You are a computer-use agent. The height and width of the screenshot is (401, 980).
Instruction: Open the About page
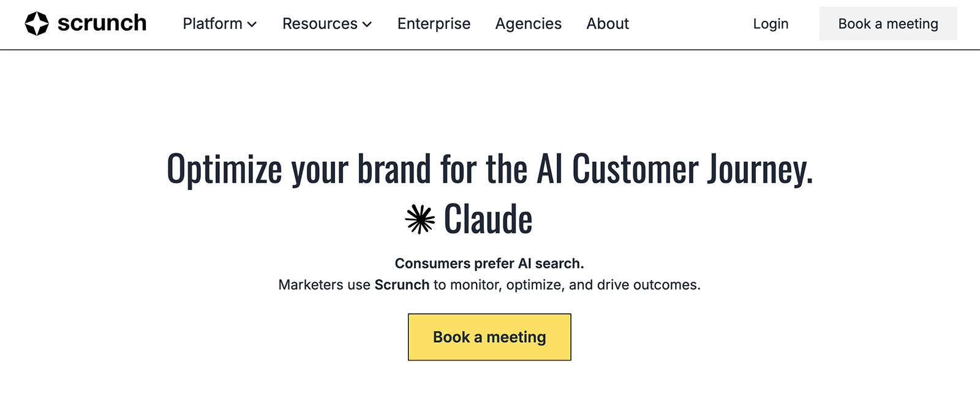[x=608, y=24]
